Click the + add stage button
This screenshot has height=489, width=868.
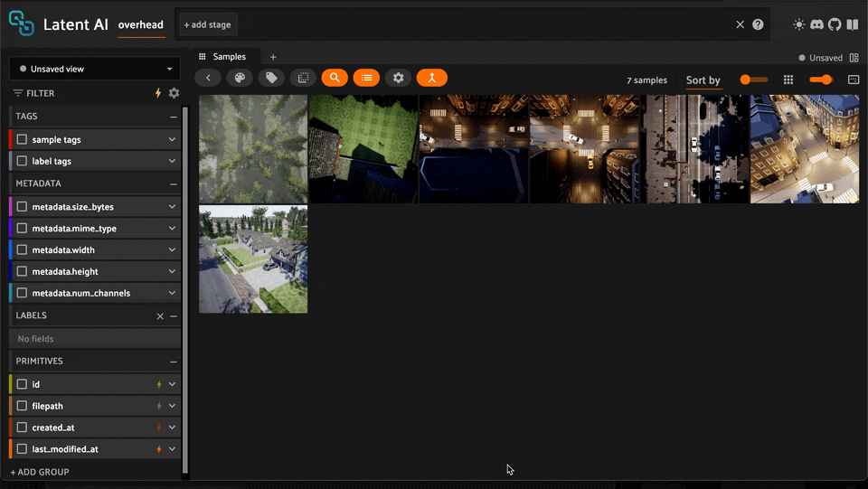[x=208, y=24]
